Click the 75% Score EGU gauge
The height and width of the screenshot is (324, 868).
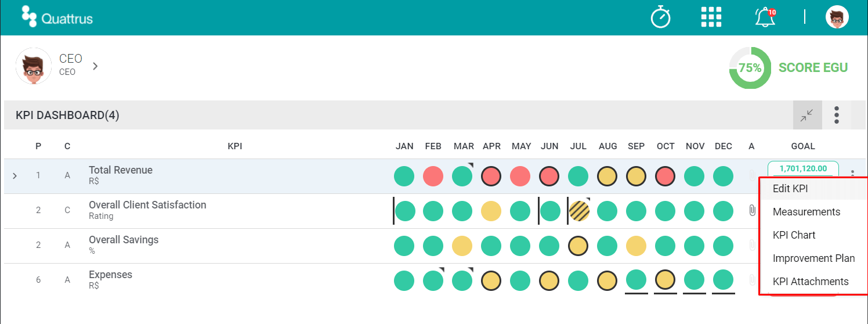coord(750,68)
